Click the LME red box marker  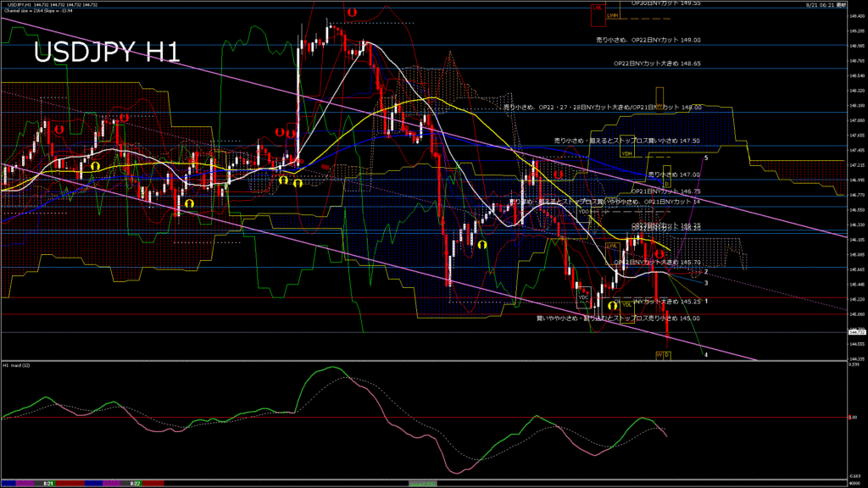[598, 8]
